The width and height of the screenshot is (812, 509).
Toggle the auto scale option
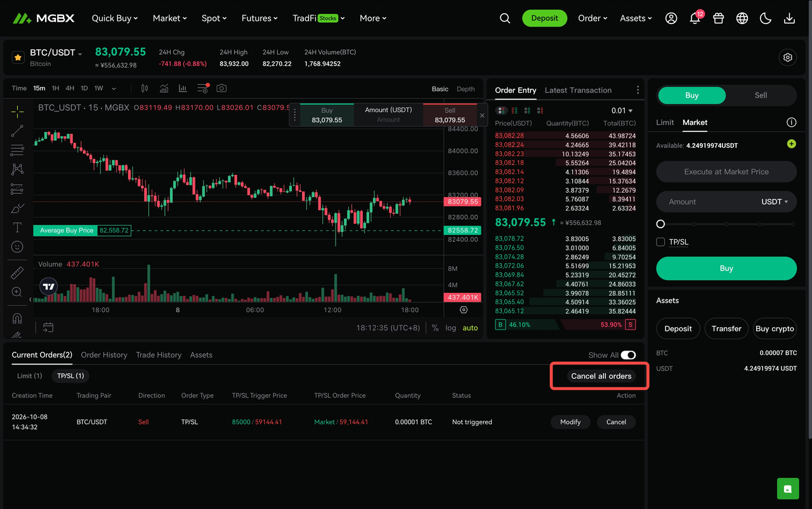pyautogui.click(x=470, y=328)
